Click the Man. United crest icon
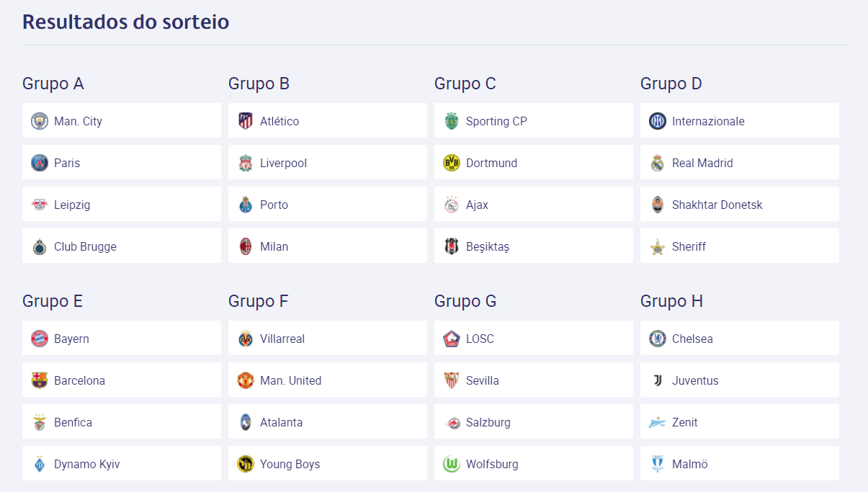The image size is (868, 492). 246,380
